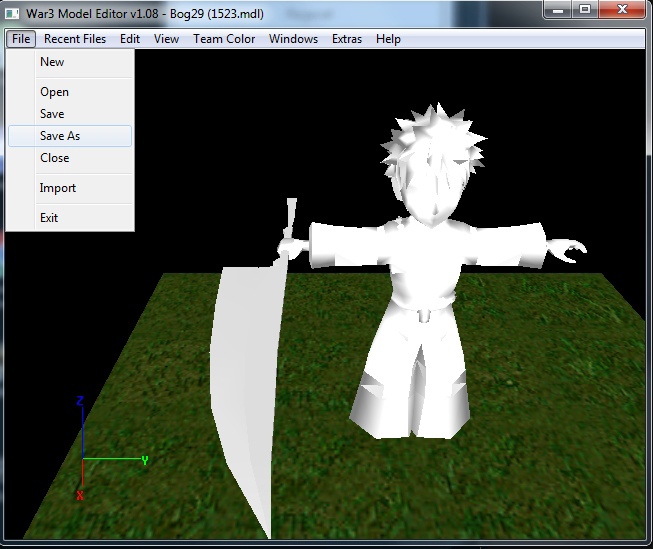Open the Help menu
Viewport: 653px width, 549px height.
click(388, 39)
